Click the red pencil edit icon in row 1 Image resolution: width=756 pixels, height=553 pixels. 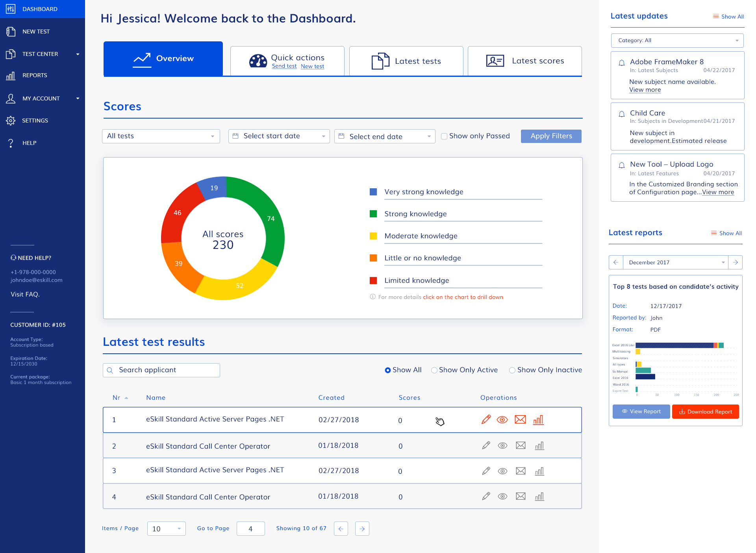[x=486, y=420]
